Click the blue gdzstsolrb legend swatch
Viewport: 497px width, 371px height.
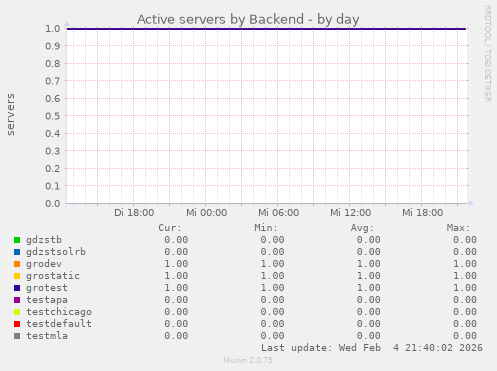[17, 252]
